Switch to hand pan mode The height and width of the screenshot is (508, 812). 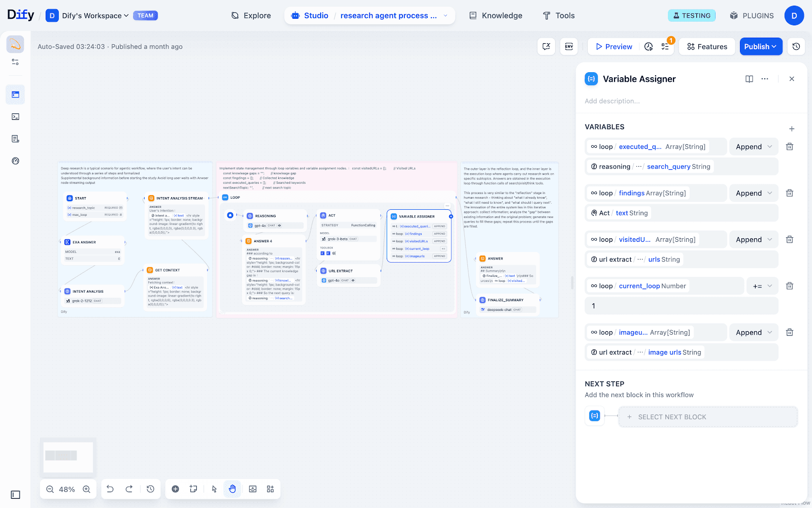[x=232, y=489]
